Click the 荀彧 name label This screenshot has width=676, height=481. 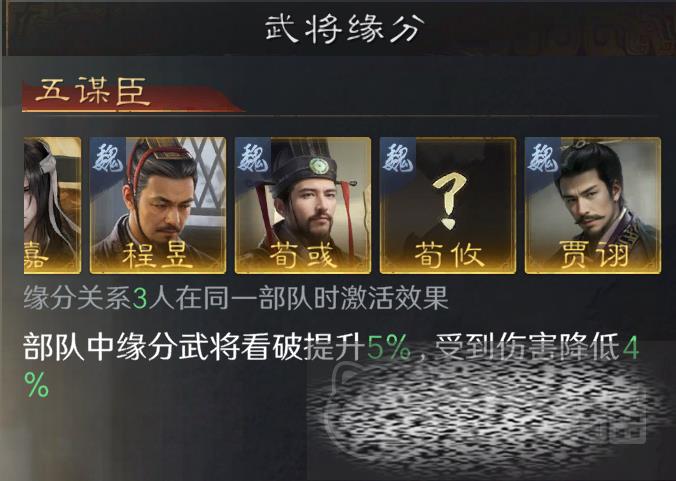(303, 256)
